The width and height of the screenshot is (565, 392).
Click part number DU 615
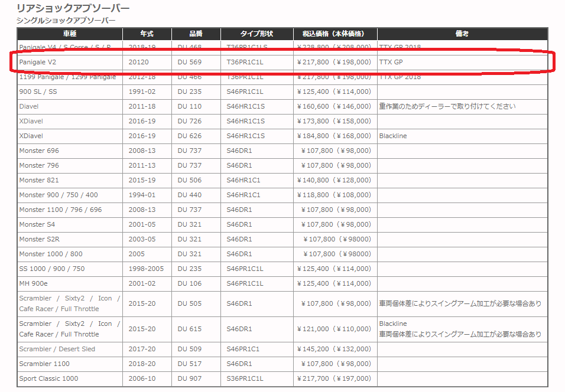tap(190, 329)
